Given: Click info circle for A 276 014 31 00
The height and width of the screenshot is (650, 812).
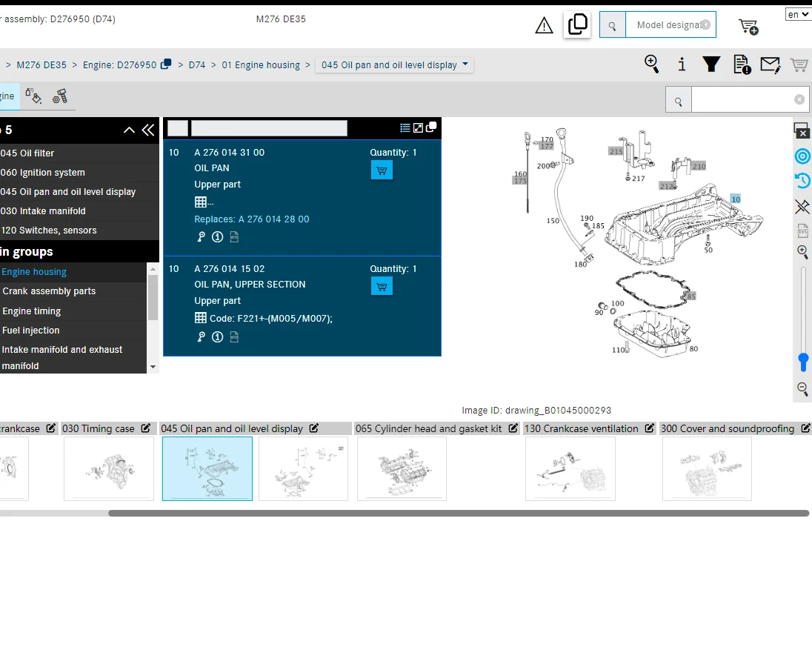Looking at the screenshot, I should (x=218, y=236).
